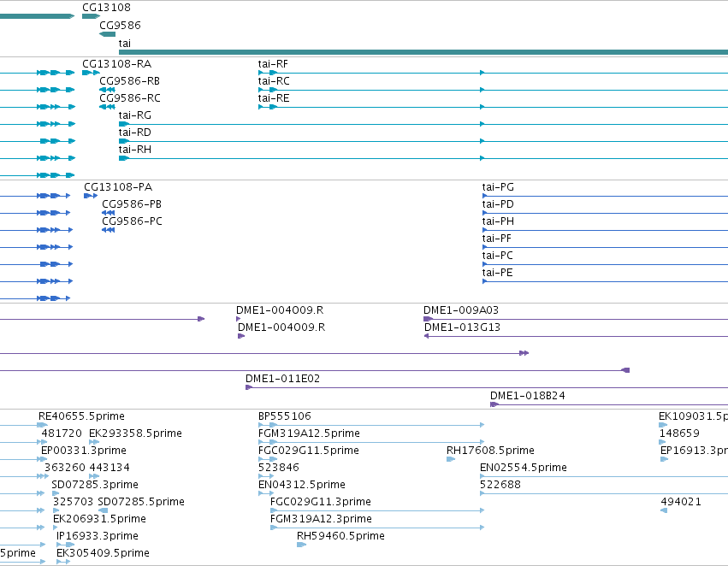Open the tai-PE protein label
The width and height of the screenshot is (728, 566).
[x=497, y=273]
